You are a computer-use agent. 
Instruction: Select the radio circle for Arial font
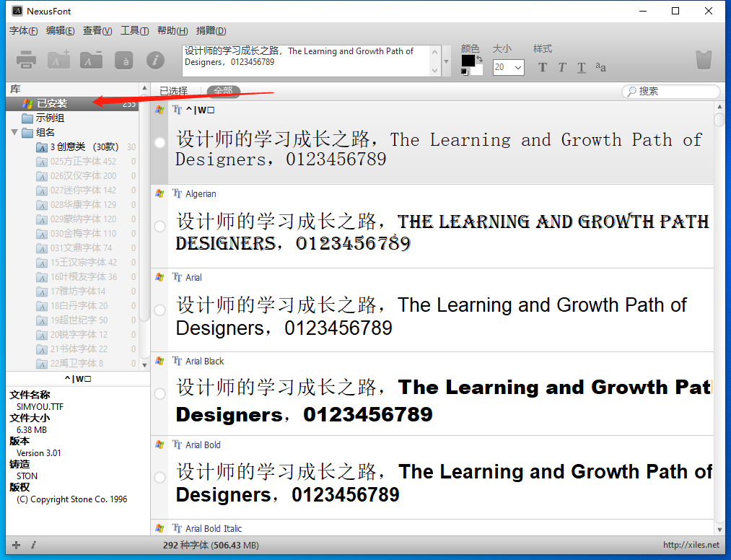pos(160,310)
